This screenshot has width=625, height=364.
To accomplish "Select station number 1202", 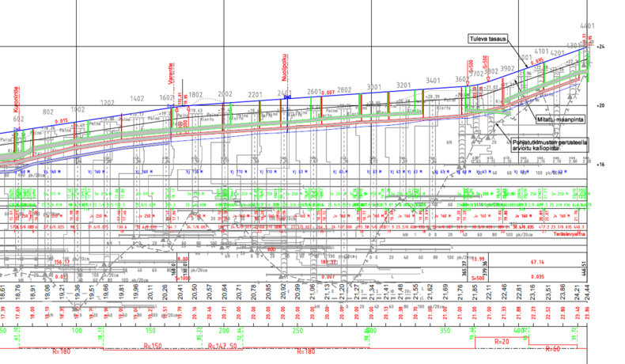I will point(108,102).
